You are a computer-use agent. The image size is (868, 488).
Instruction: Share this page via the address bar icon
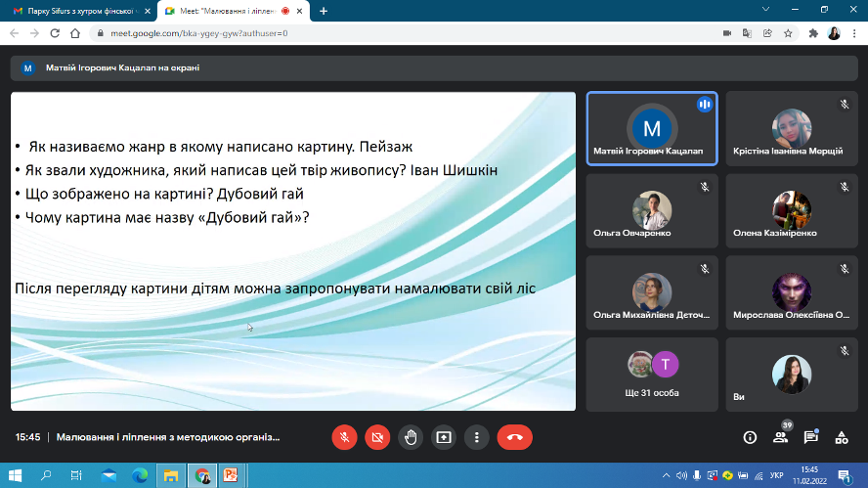767,33
